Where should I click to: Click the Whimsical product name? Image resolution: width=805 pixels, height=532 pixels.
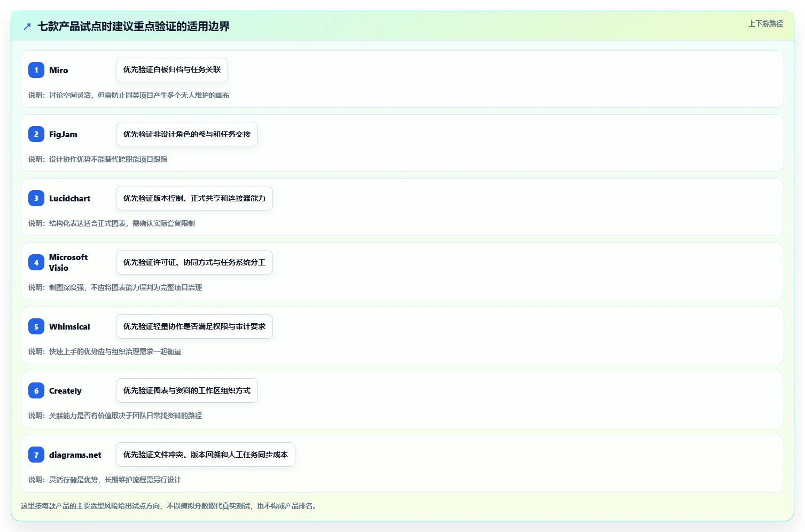coord(69,326)
